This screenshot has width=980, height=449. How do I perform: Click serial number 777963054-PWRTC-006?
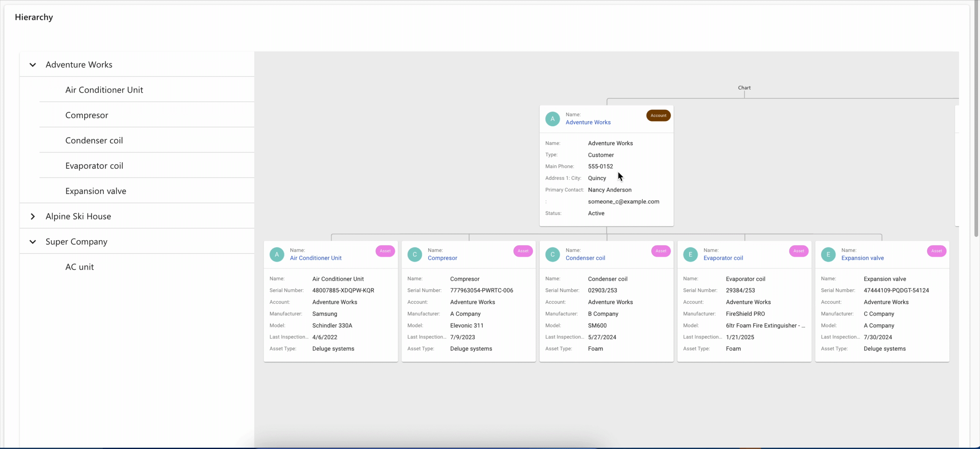[x=482, y=290]
